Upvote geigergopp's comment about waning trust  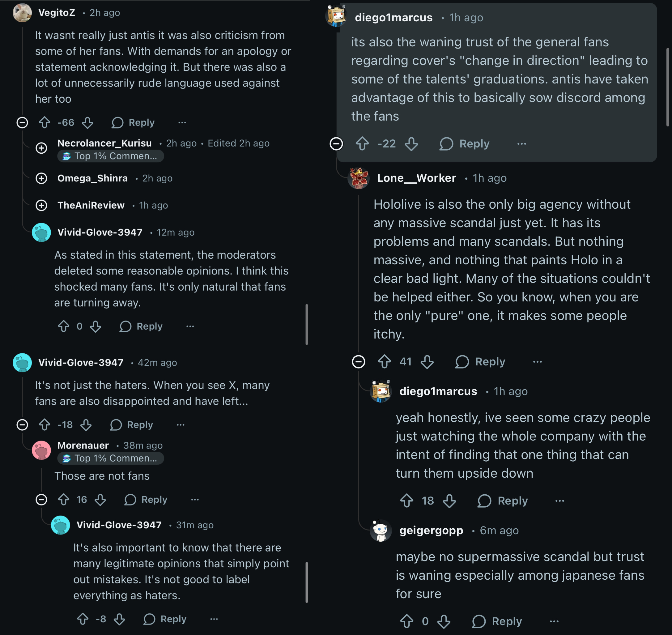(x=407, y=621)
